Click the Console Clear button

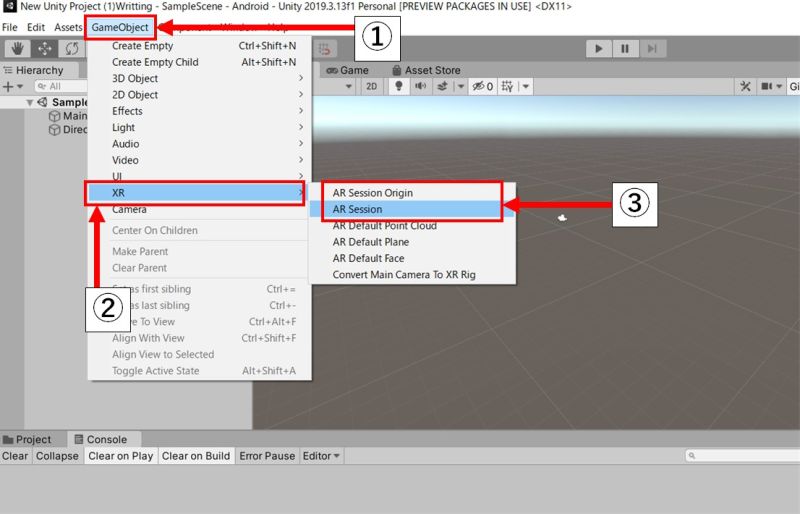click(15, 456)
